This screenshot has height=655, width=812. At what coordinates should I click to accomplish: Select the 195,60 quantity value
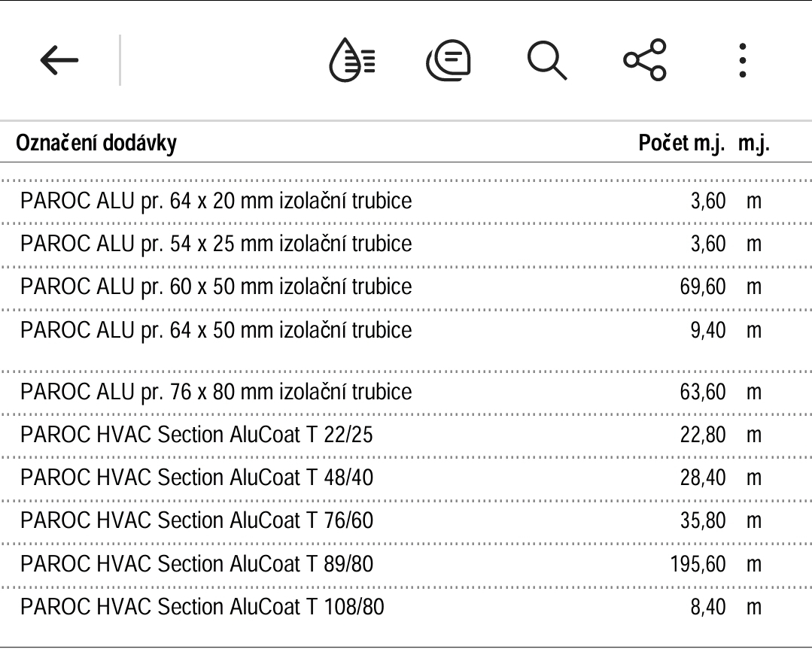[x=698, y=565]
